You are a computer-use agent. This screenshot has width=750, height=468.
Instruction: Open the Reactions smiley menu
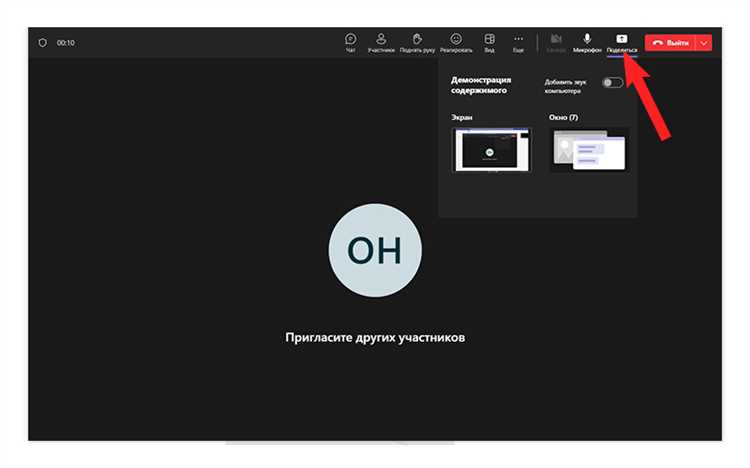point(456,42)
